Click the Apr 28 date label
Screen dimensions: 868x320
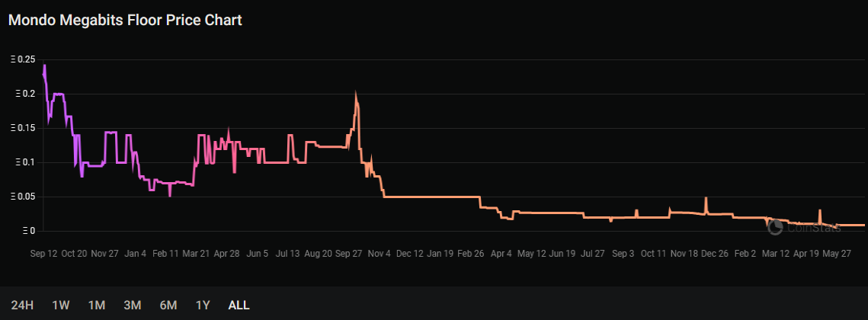pos(227,254)
